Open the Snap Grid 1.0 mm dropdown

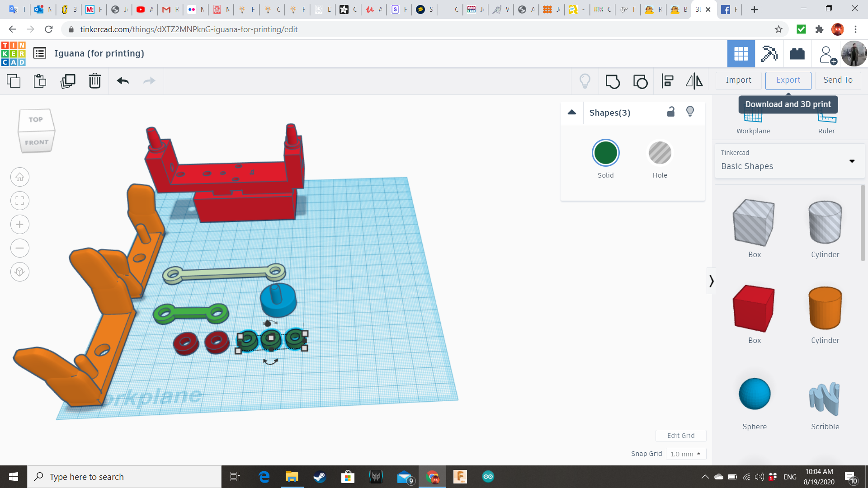pyautogui.click(x=685, y=454)
